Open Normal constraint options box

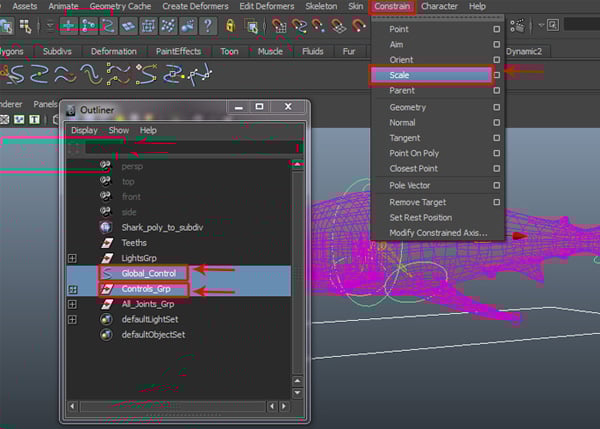496,123
